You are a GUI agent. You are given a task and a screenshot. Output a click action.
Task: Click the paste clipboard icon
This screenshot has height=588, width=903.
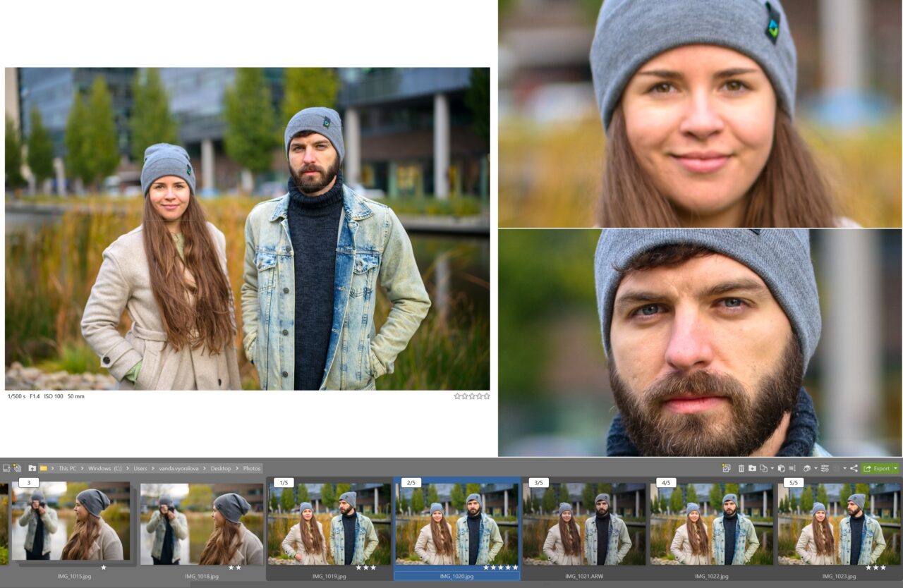point(782,468)
